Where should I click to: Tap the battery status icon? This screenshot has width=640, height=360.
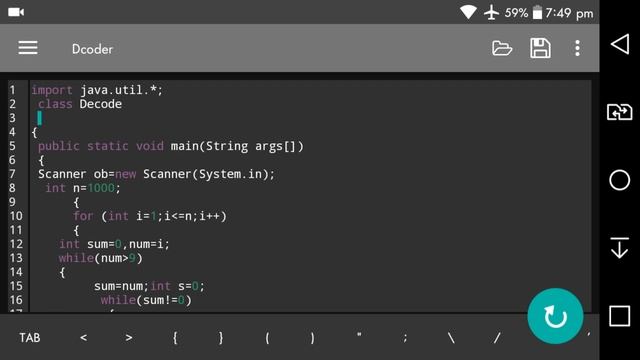537,13
